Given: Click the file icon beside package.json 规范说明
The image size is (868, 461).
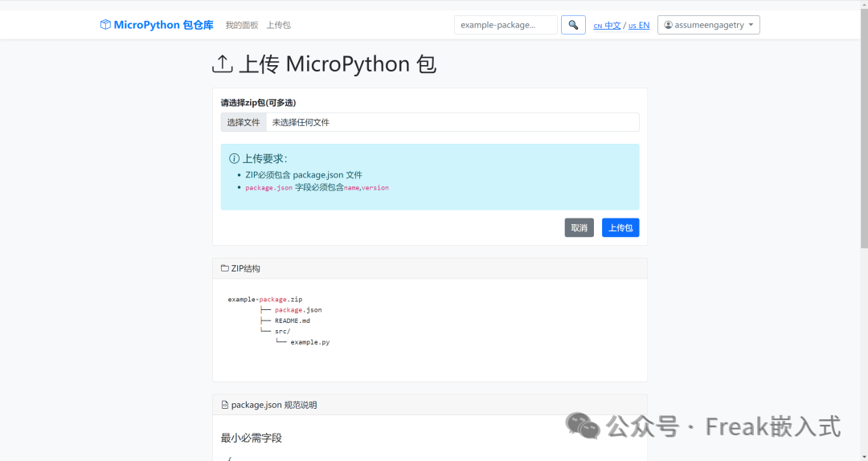Looking at the screenshot, I should pyautogui.click(x=225, y=405).
